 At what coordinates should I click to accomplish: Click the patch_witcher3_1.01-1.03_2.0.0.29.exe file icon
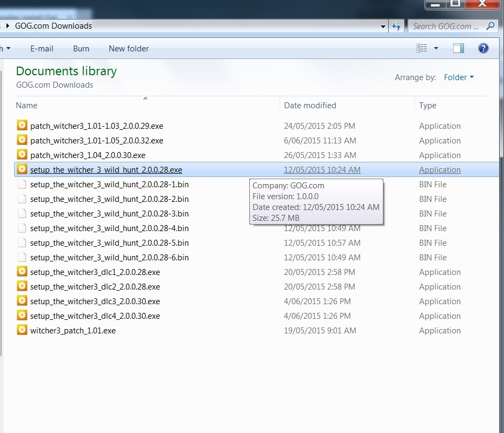[22, 125]
